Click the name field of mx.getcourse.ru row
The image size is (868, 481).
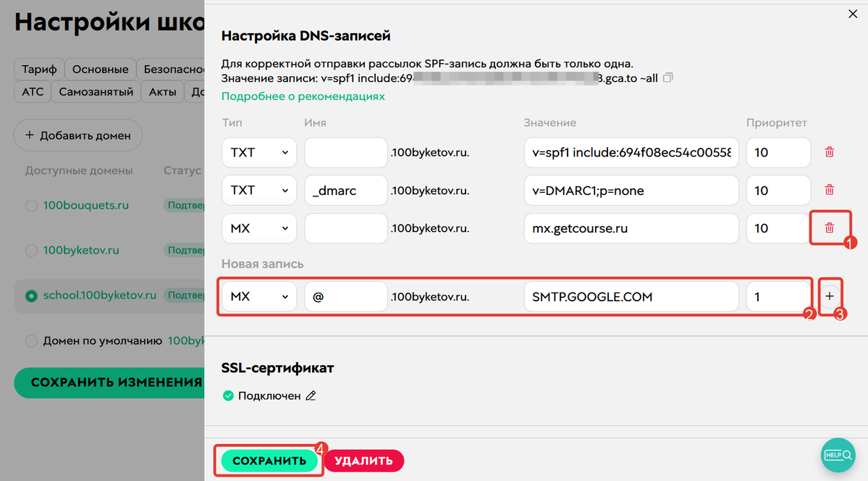click(346, 227)
